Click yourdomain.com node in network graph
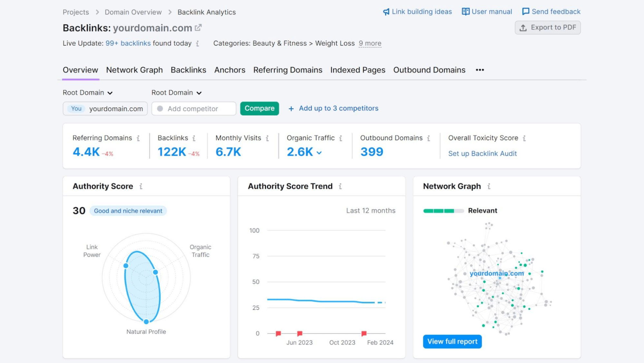Screen dimensions: 644x363 496,273
